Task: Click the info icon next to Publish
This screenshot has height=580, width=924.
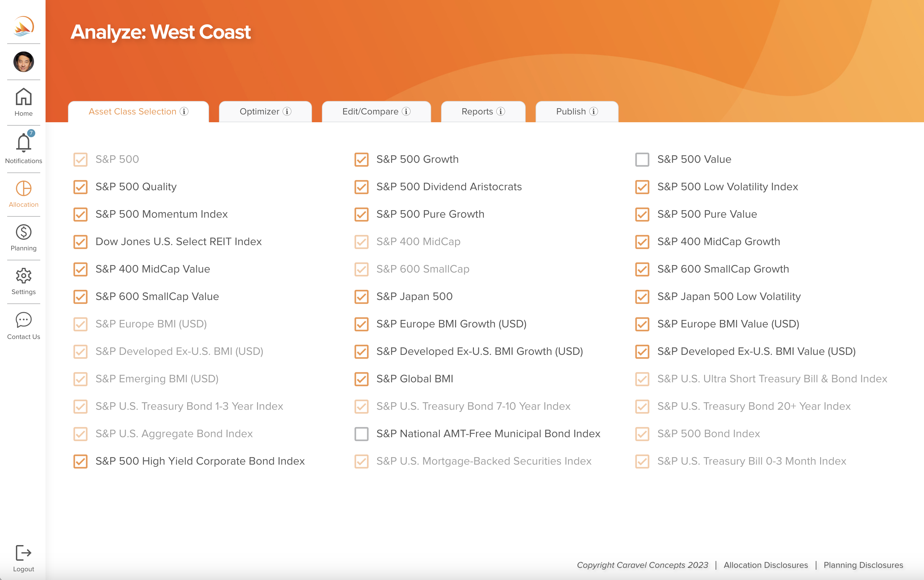Action: (594, 112)
